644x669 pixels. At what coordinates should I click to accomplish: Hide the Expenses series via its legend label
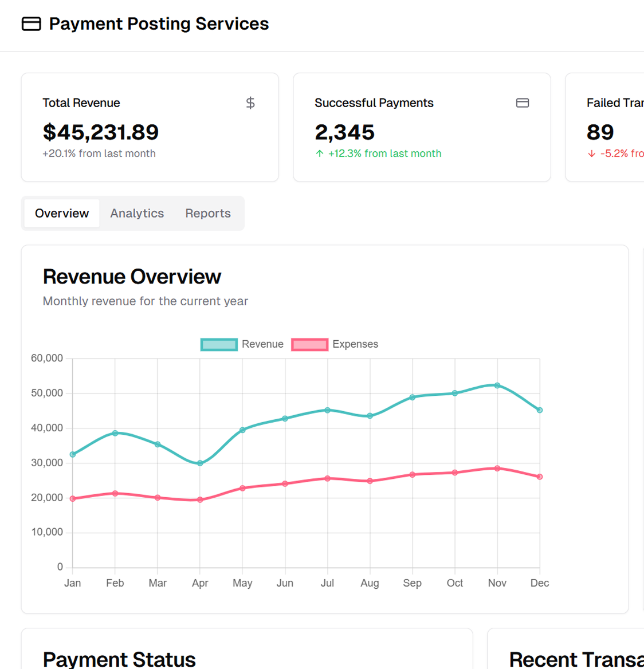point(355,344)
